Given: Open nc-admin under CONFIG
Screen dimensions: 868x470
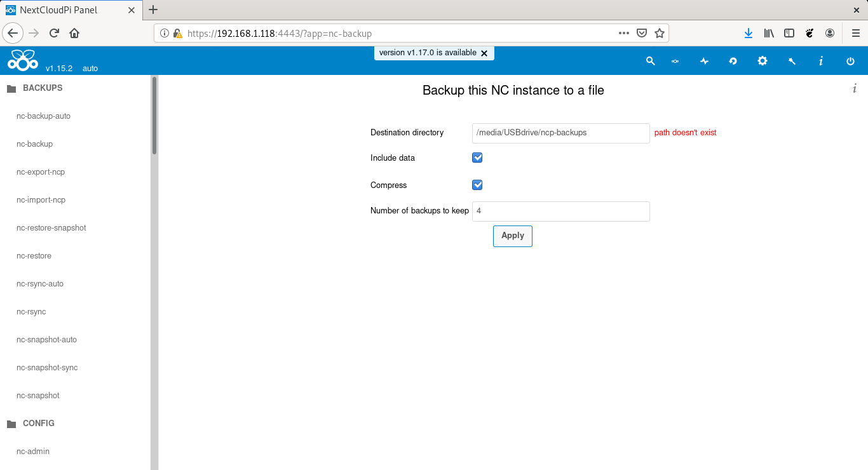Looking at the screenshot, I should [33, 452].
